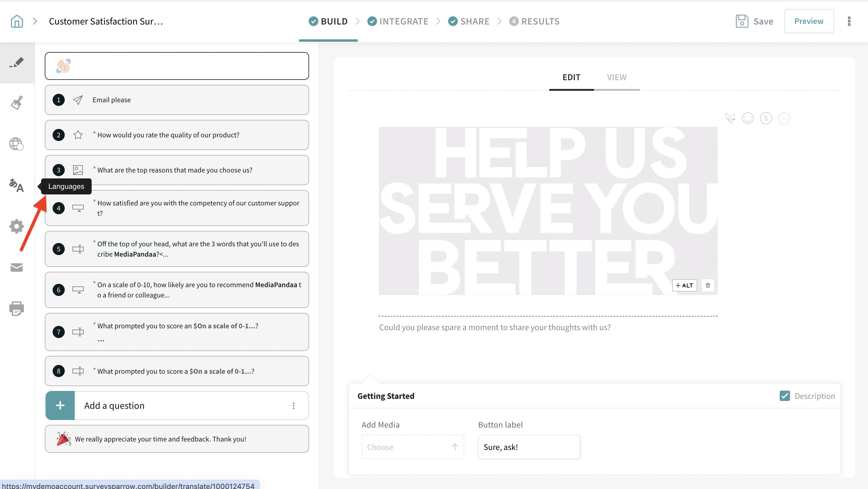Click the Preview button
The width and height of the screenshot is (868, 489).
coord(808,21)
